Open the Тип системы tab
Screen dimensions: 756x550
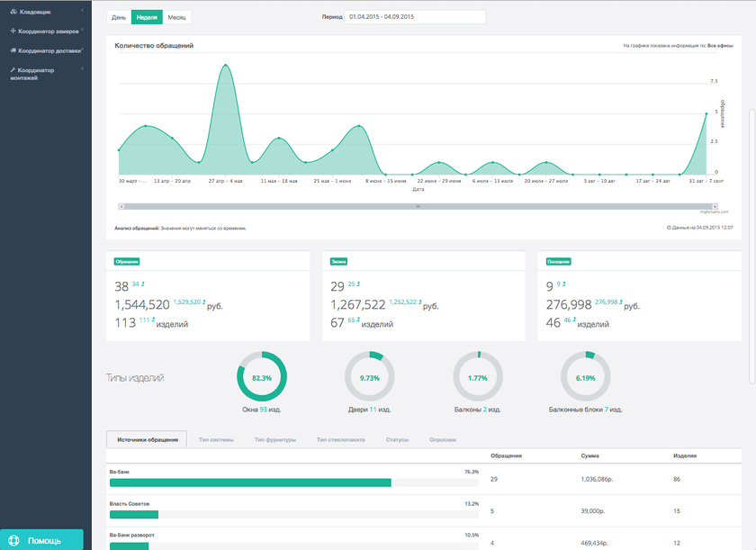coord(216,439)
